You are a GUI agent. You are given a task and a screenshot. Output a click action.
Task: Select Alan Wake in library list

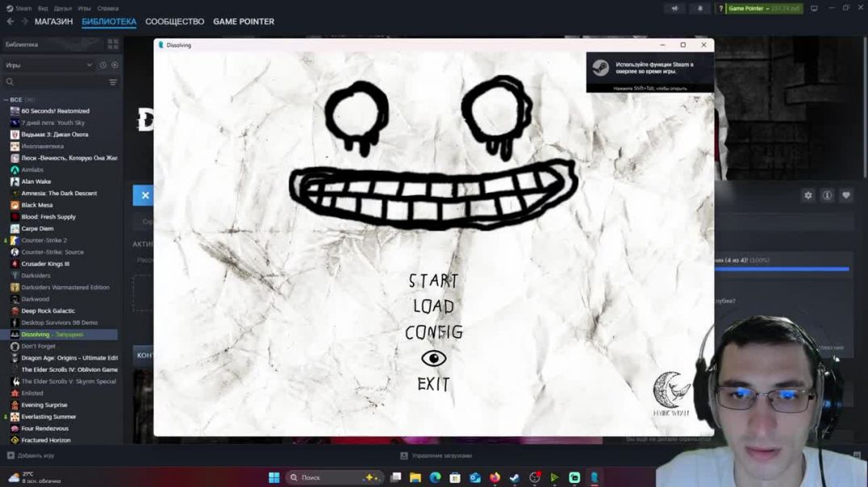(x=36, y=181)
